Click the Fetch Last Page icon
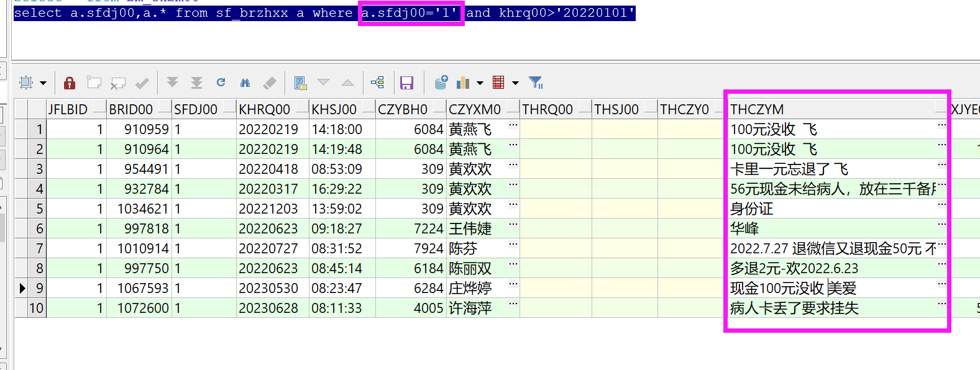Screen dimensions: 980x370 tap(196, 83)
